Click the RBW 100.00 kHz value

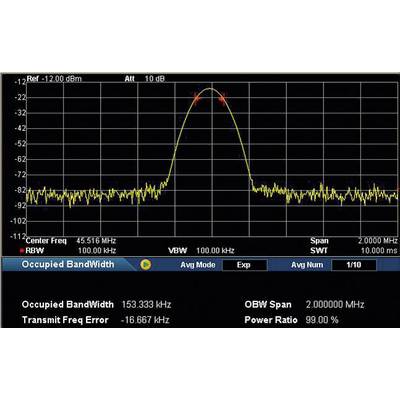[x=97, y=250]
